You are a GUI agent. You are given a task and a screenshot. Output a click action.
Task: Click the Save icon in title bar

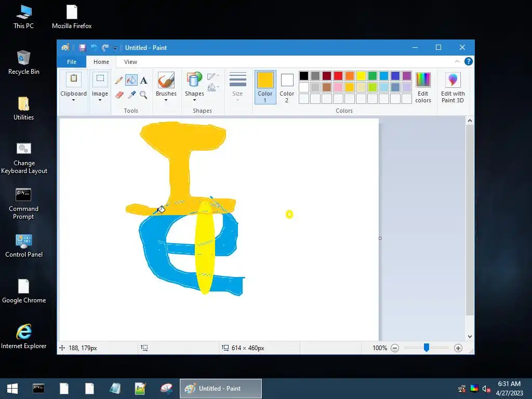83,48
